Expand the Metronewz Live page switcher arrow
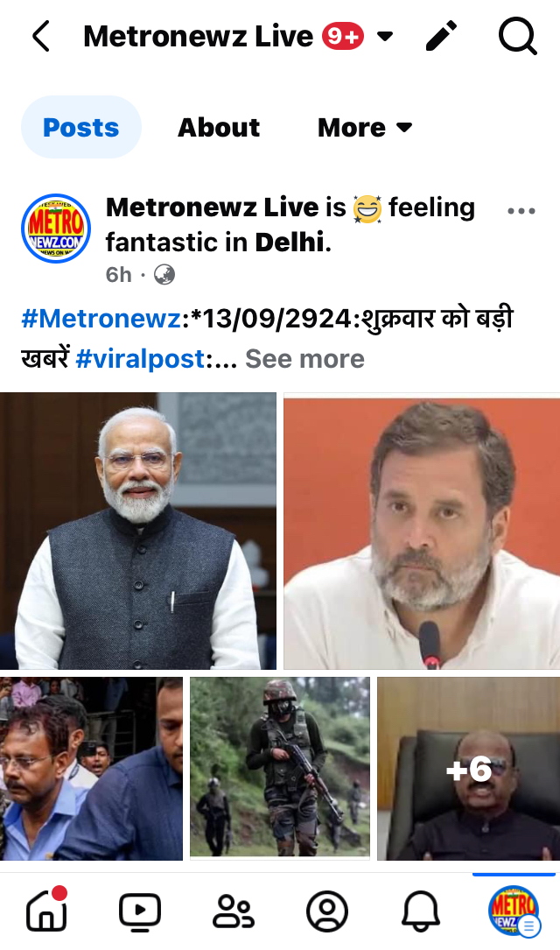 [x=385, y=37]
